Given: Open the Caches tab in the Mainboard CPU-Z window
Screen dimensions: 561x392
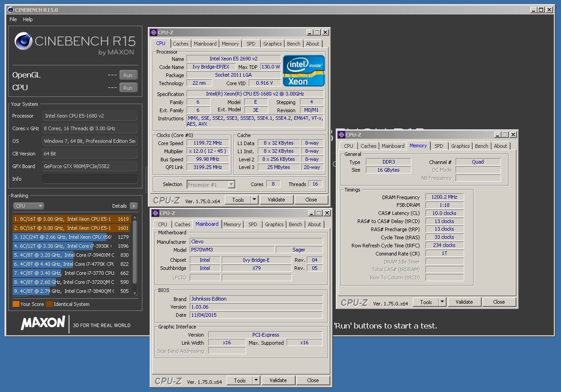Looking at the screenshot, I should [x=182, y=224].
